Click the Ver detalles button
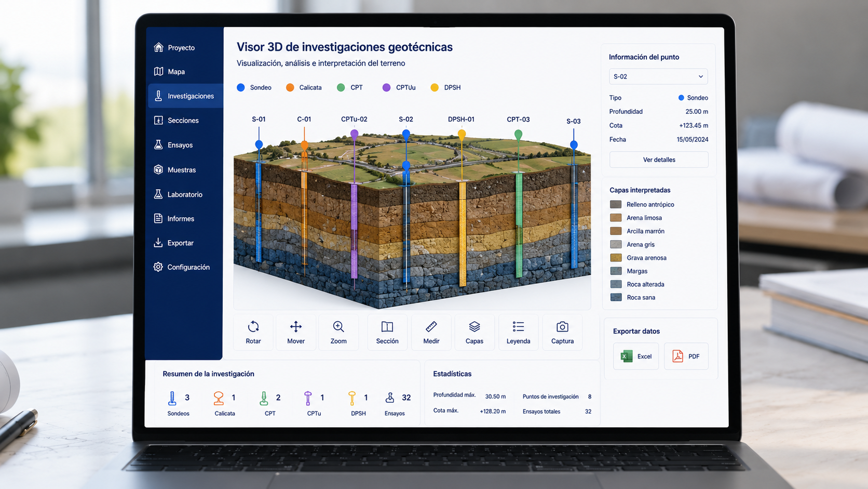868x489 pixels. tap(659, 160)
